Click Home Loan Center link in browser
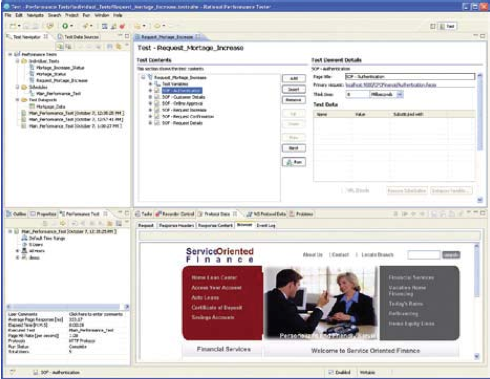Image resolution: width=490 pixels, height=379 pixels. click(214, 277)
